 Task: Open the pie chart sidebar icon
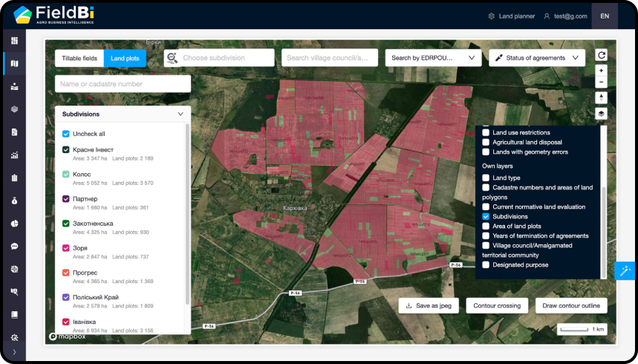point(15,224)
